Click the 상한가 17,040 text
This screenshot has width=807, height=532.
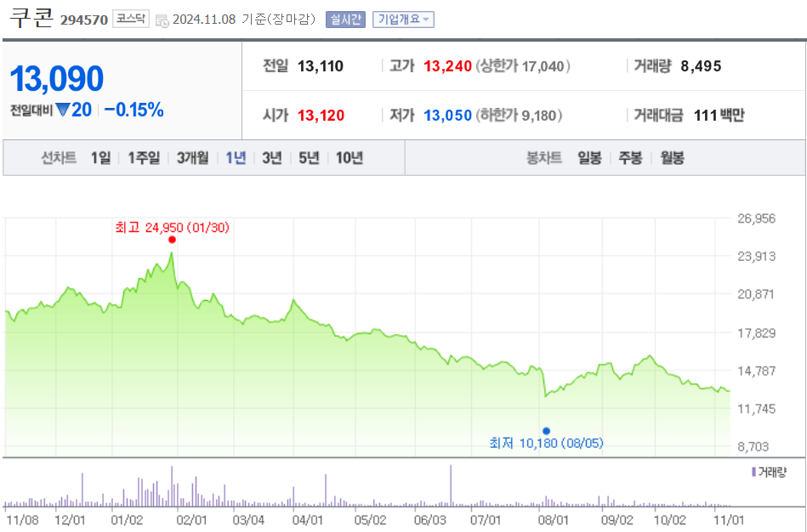pyautogui.click(x=523, y=66)
